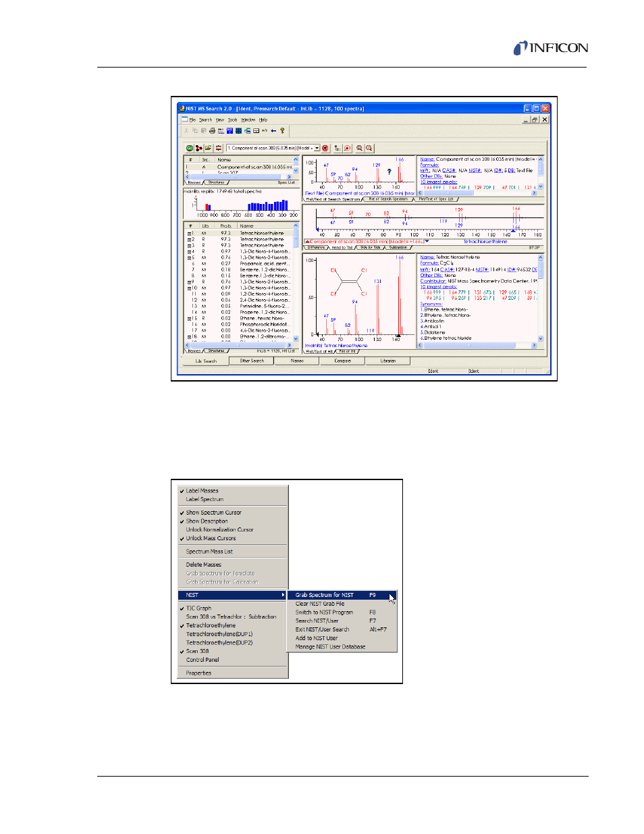Choose Grab Spectrum for NIST
644x834 pixels.
tap(342, 595)
